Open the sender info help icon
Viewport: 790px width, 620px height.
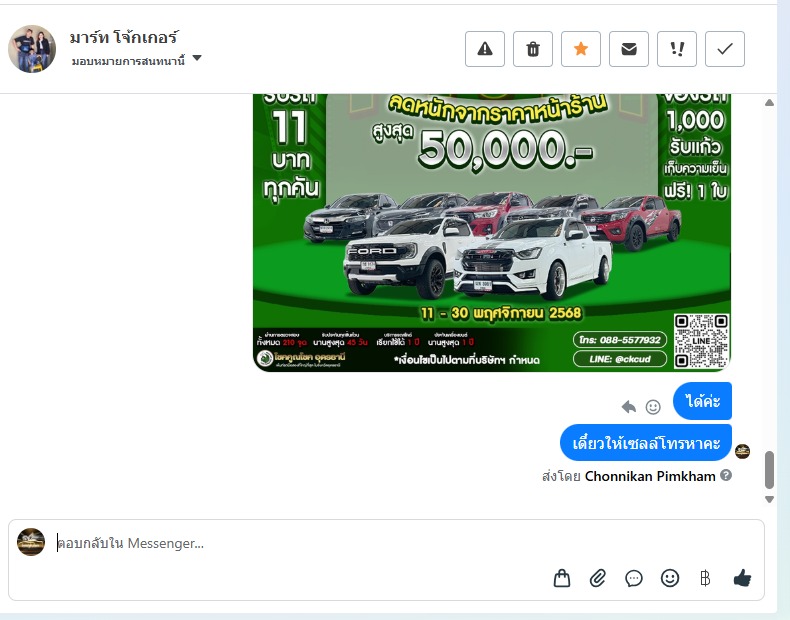coord(726,475)
